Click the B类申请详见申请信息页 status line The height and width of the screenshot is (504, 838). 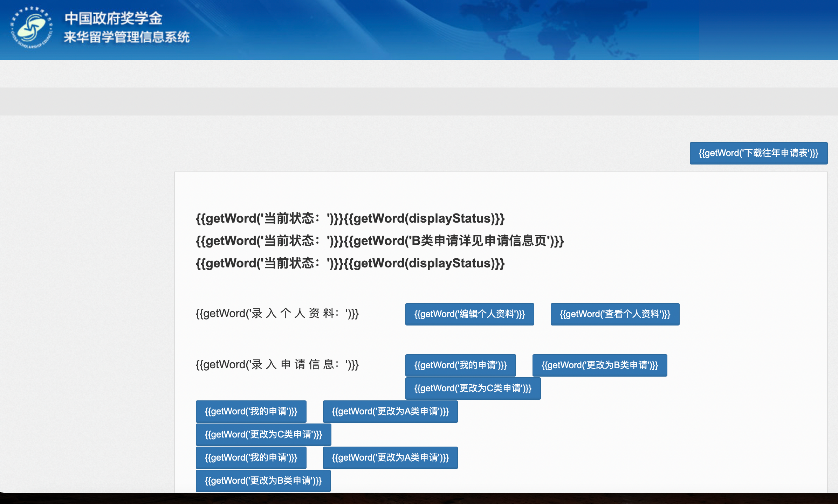point(380,241)
